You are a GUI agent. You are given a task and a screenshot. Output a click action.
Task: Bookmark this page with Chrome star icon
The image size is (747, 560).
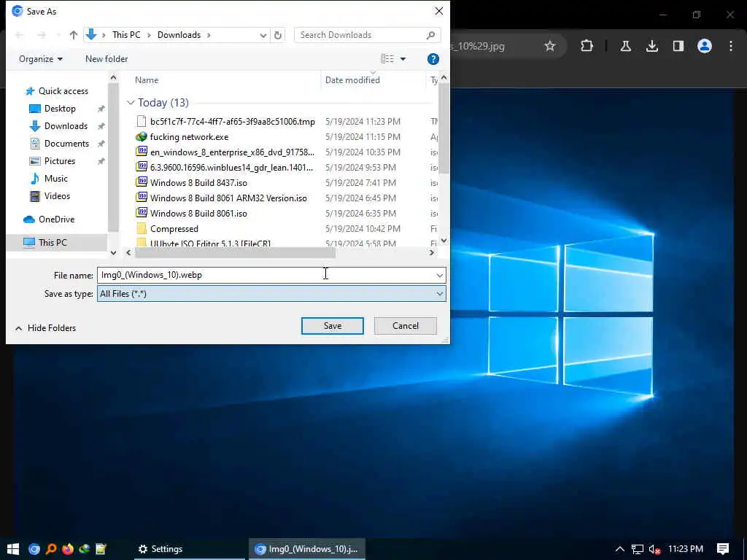click(x=550, y=46)
